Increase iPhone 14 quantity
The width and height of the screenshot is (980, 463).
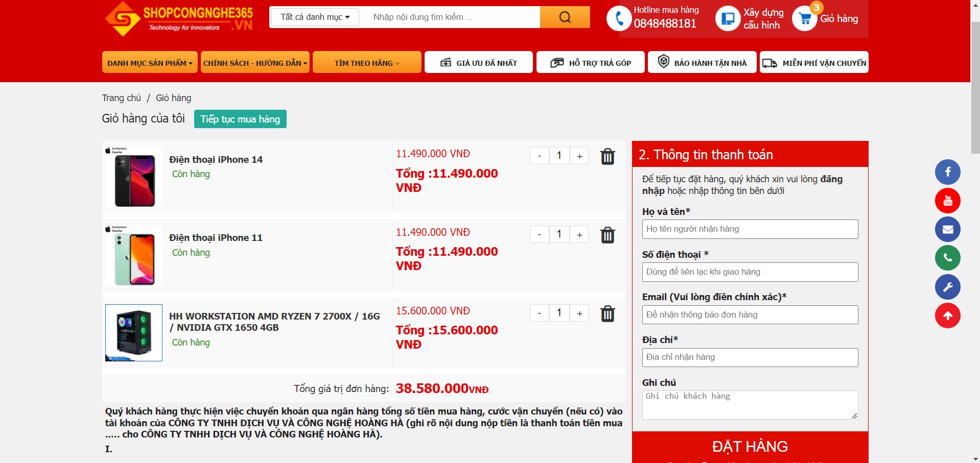click(579, 156)
